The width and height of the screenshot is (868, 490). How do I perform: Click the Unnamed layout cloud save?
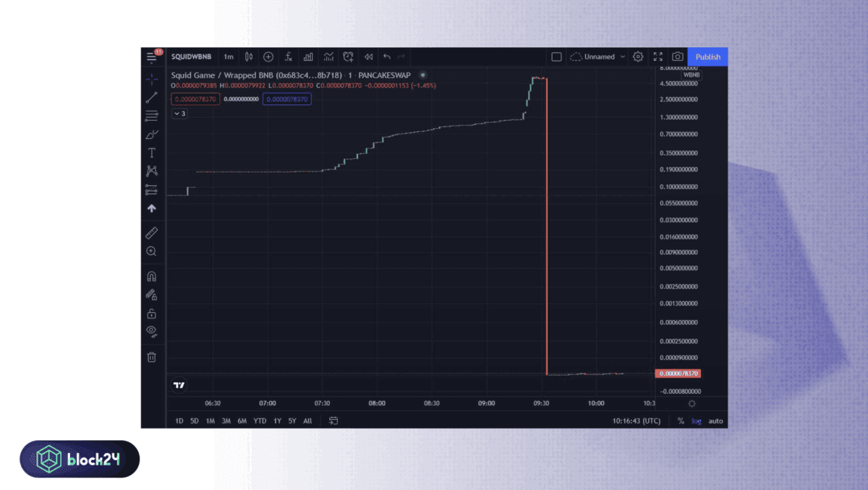(x=592, y=56)
